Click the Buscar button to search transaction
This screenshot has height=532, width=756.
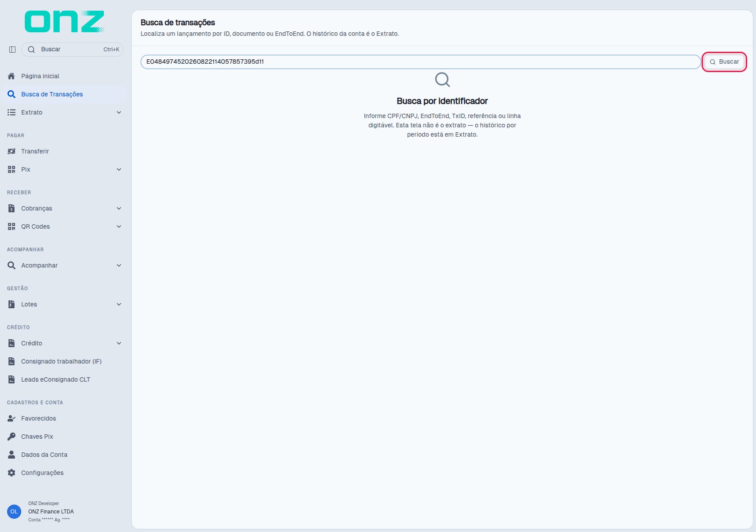[724, 62]
